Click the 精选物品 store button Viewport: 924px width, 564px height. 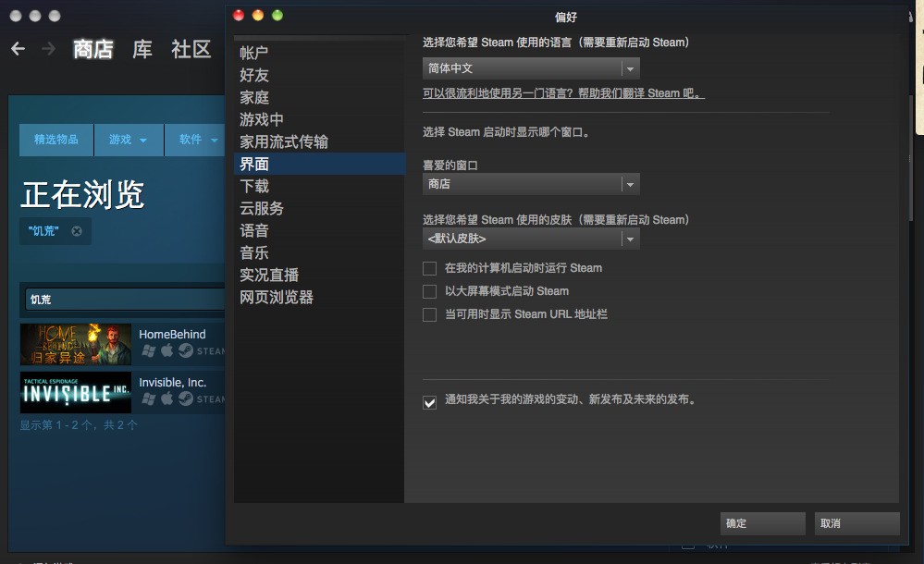click(x=56, y=140)
